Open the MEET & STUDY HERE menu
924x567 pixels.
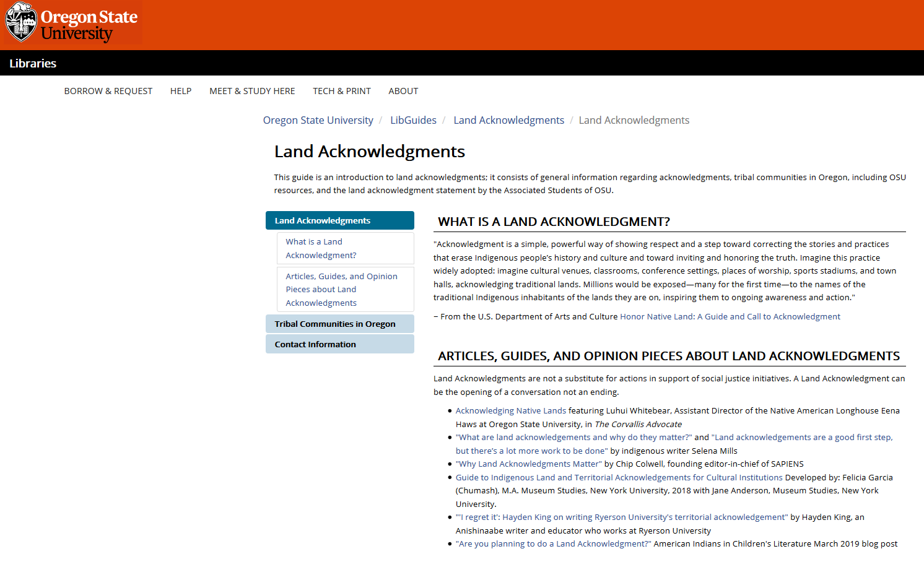(251, 91)
